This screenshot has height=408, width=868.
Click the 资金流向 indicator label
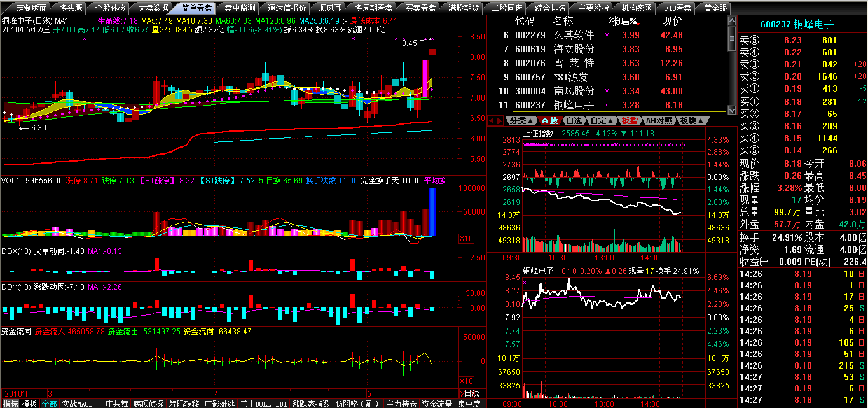pos(17,331)
